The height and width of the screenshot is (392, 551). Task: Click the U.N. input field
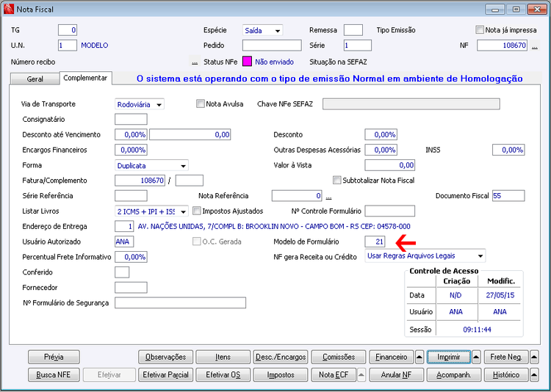click(68, 46)
